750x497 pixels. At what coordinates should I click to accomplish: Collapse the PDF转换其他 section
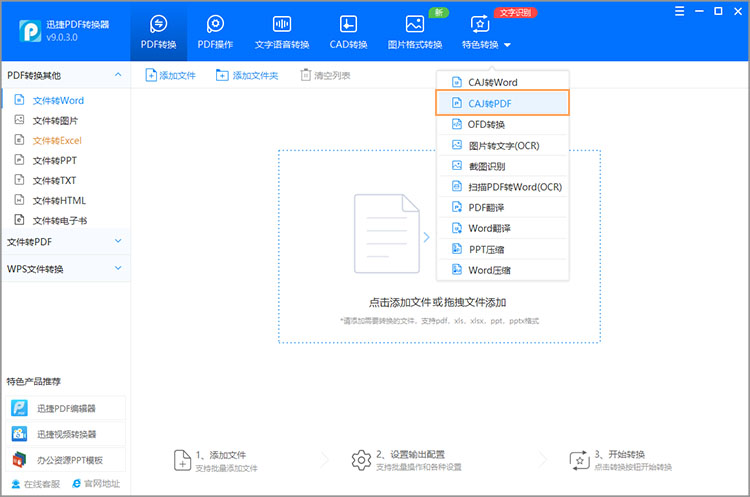(118, 75)
